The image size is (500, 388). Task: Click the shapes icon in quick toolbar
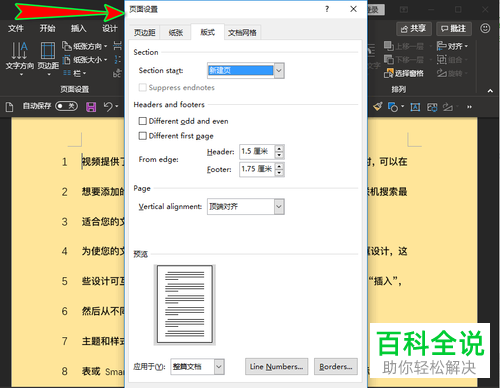click(393, 107)
